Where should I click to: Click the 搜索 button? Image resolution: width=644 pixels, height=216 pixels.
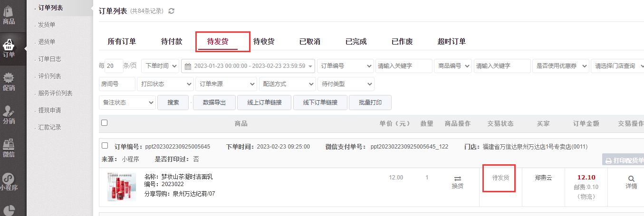[x=173, y=103]
